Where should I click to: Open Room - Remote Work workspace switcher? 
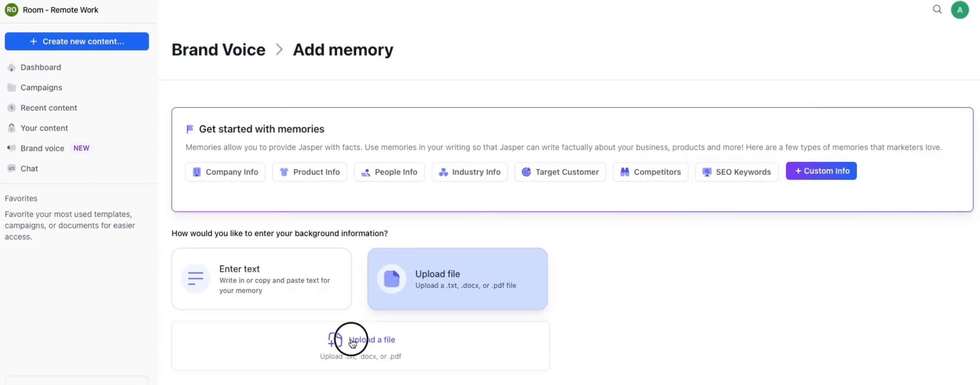click(60, 10)
